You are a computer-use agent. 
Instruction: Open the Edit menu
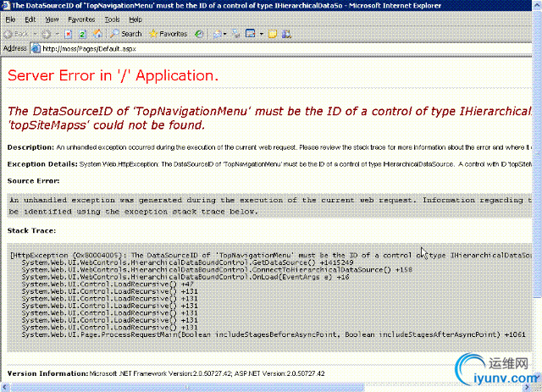pos(30,19)
